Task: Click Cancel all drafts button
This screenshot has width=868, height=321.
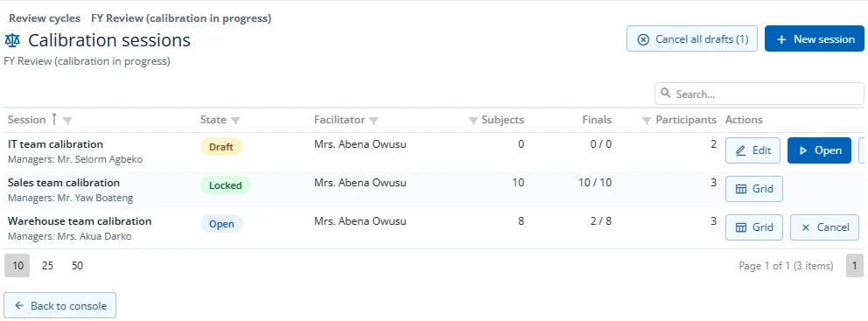Action: coord(692,39)
